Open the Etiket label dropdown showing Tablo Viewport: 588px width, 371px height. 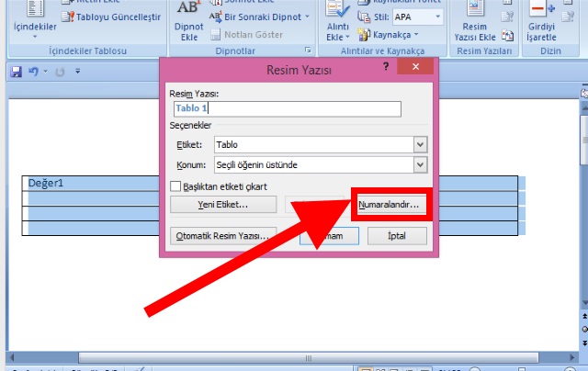pyautogui.click(x=420, y=145)
